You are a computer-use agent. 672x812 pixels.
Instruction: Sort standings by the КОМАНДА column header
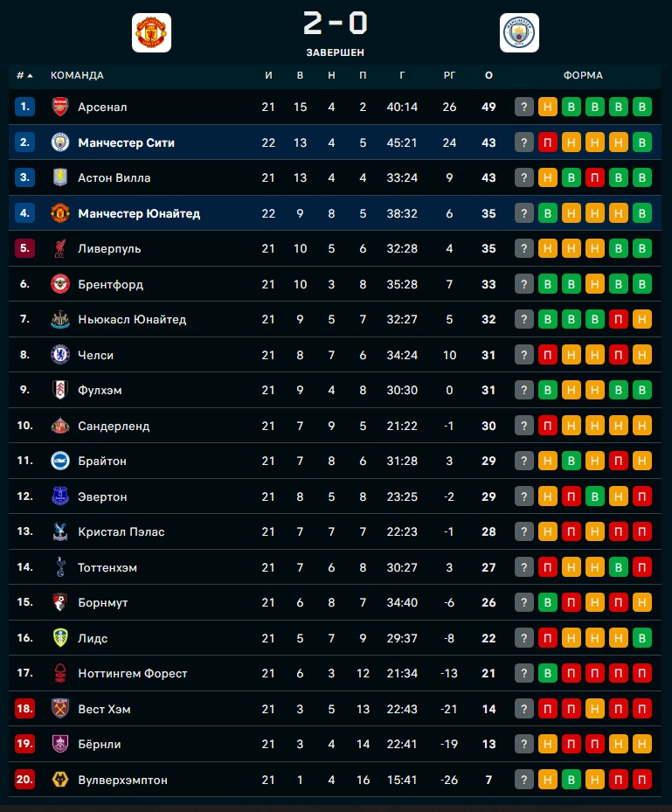[77, 75]
